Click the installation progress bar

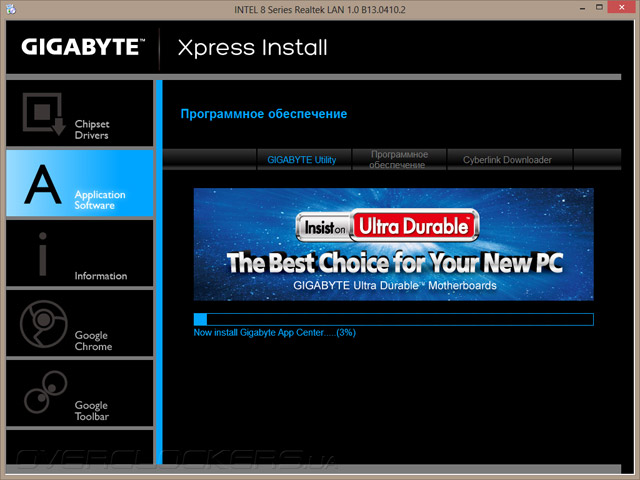pos(393,319)
